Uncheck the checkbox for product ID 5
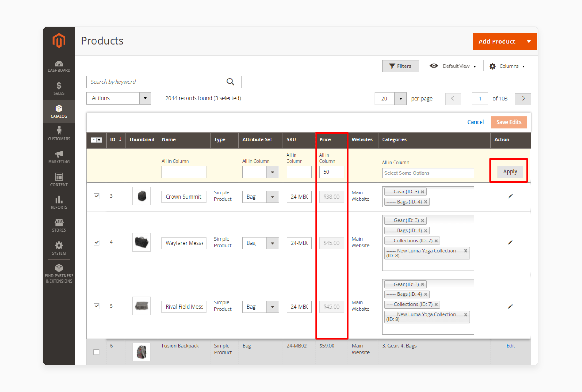This screenshot has height=392, width=582. coord(97,306)
